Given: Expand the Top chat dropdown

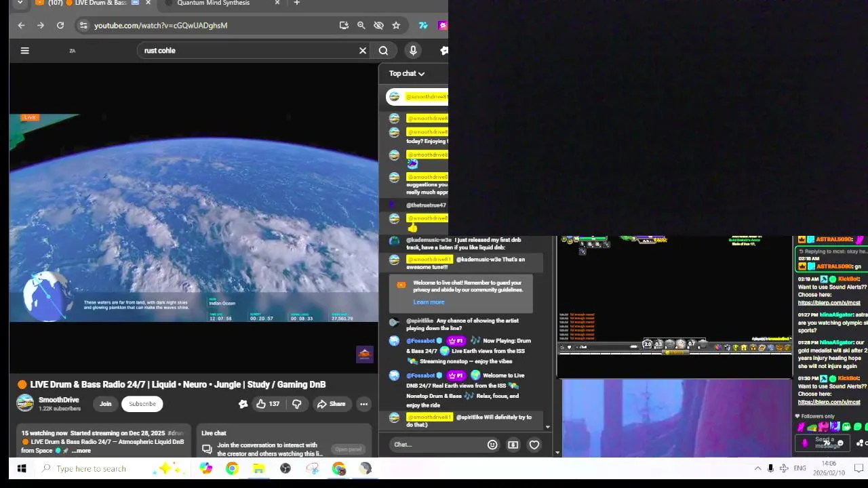Looking at the screenshot, I should [407, 73].
